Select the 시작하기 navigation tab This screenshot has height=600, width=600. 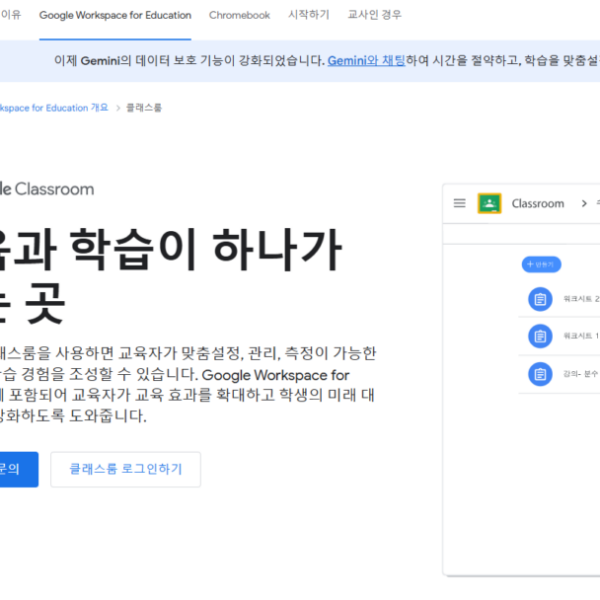(x=309, y=15)
